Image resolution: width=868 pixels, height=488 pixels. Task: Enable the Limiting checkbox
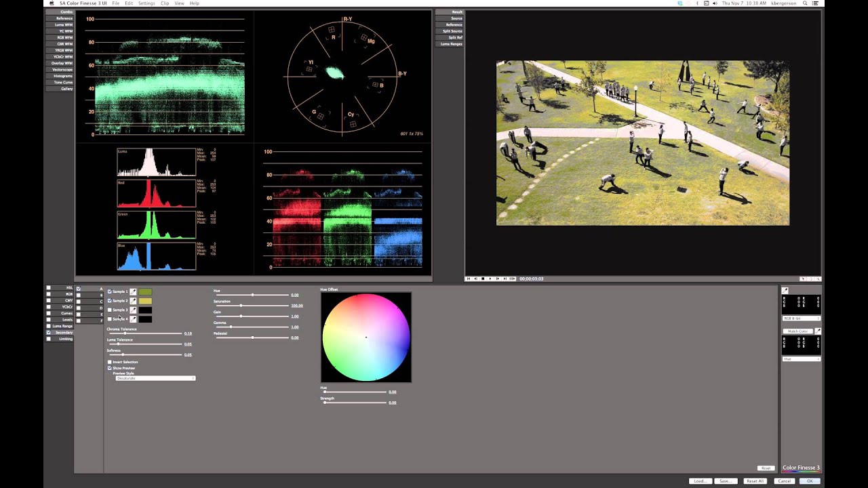point(48,339)
